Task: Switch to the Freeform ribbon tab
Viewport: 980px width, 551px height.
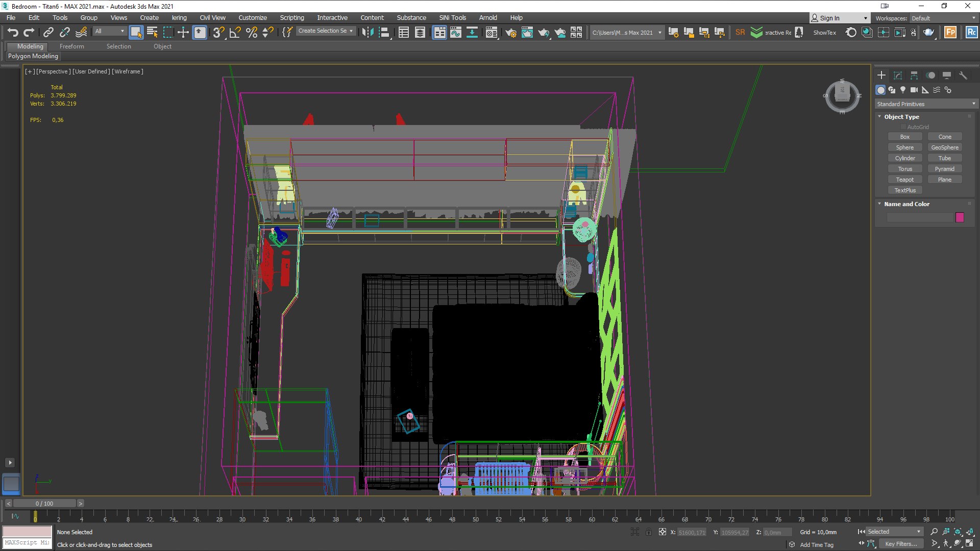Action: click(x=71, y=46)
